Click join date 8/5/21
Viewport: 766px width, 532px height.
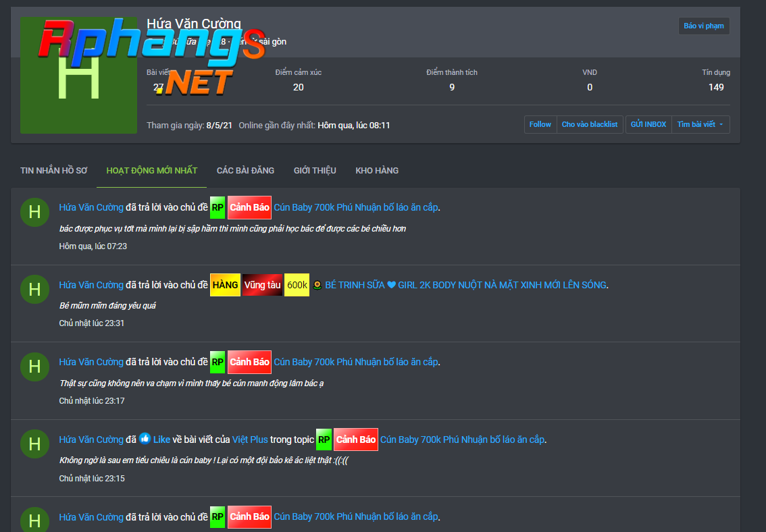[220, 126]
